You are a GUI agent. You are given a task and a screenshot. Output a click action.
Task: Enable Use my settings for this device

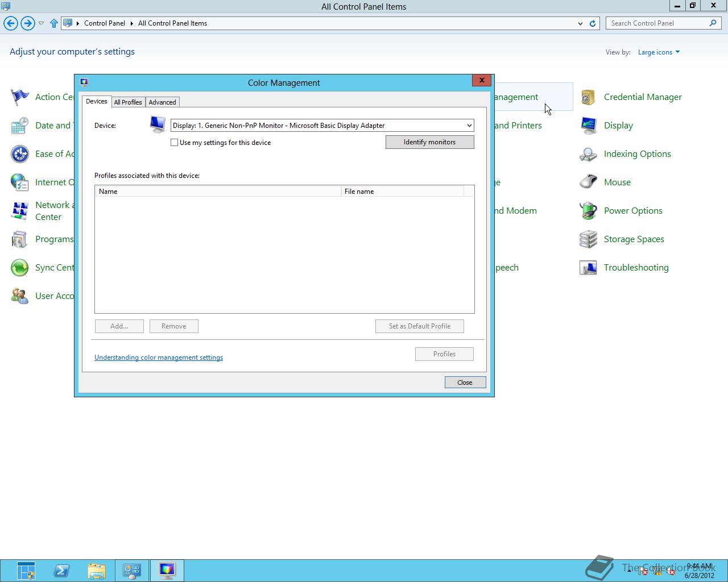(x=175, y=143)
